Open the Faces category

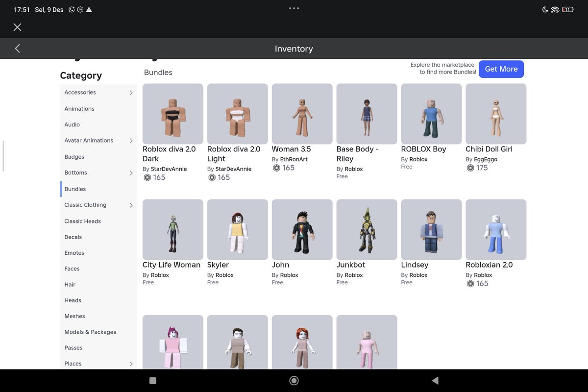[x=72, y=269]
